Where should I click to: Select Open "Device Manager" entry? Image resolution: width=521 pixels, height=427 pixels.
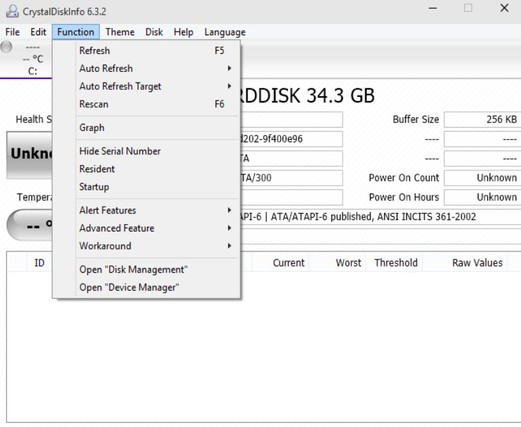click(x=147, y=287)
